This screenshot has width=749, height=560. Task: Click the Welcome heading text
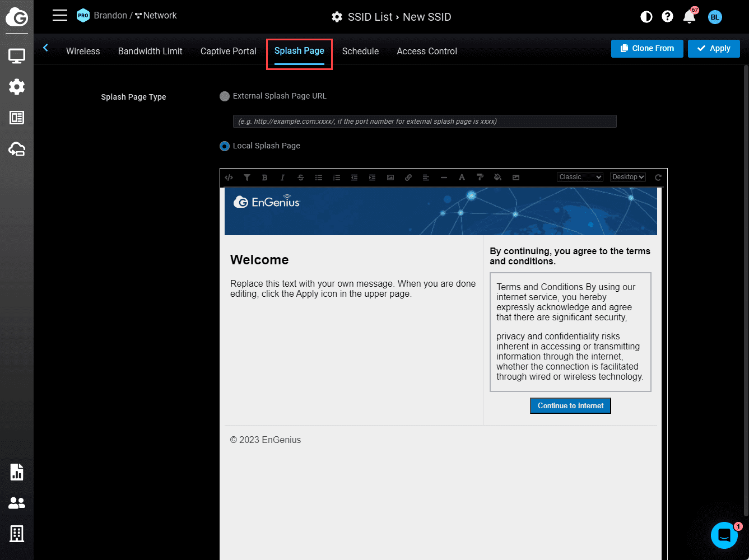point(259,260)
